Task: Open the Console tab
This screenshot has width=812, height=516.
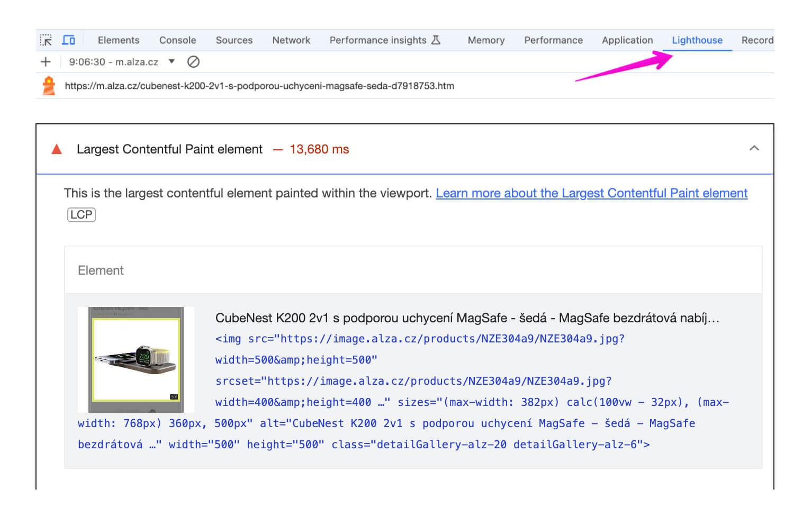Action: tap(177, 40)
